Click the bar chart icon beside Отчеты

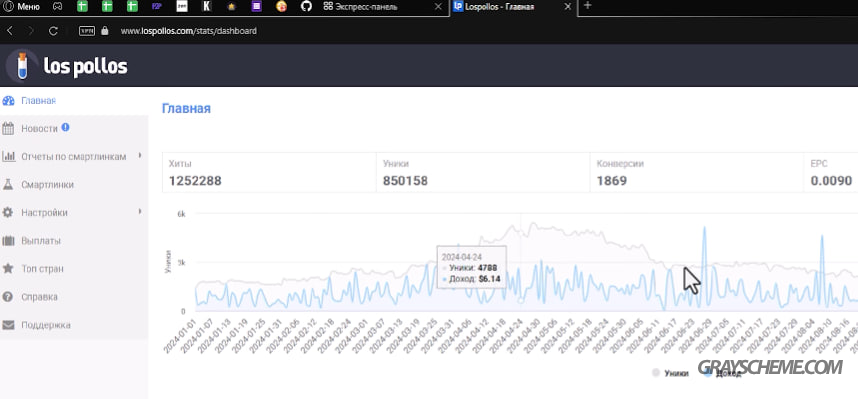pos(8,157)
